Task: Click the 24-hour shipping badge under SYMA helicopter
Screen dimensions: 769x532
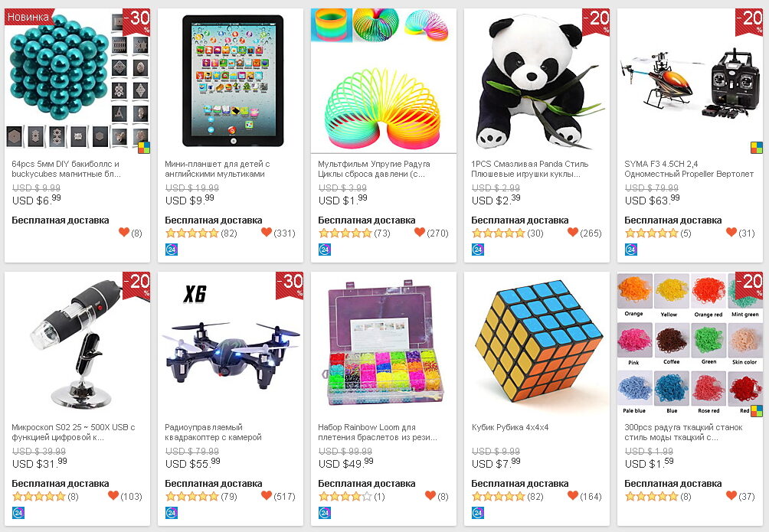Action: pyautogui.click(x=631, y=250)
